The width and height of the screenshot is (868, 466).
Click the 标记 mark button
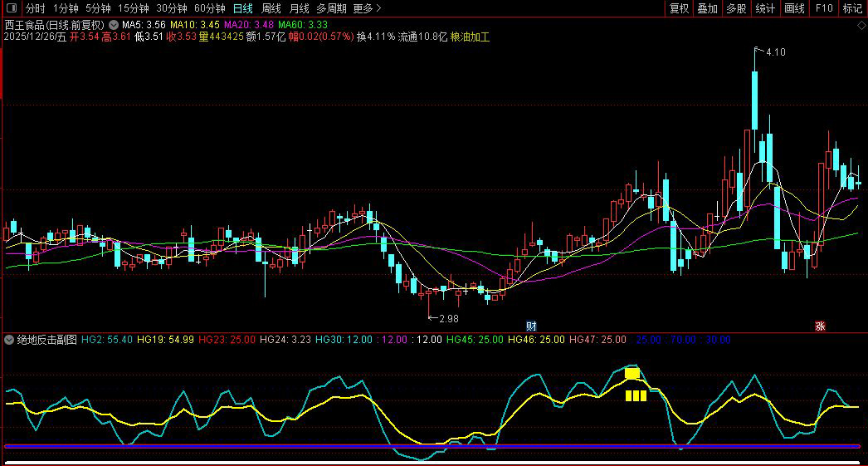pos(852,8)
